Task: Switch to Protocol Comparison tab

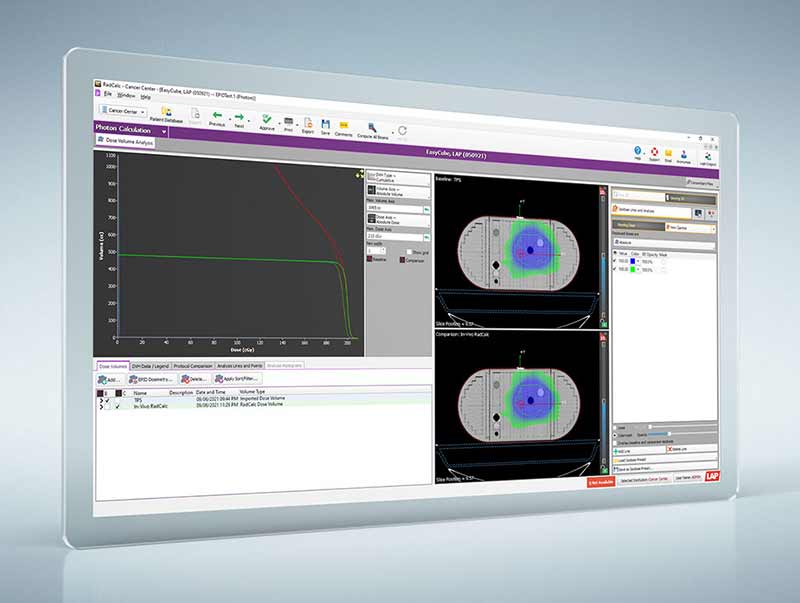Action: point(192,366)
